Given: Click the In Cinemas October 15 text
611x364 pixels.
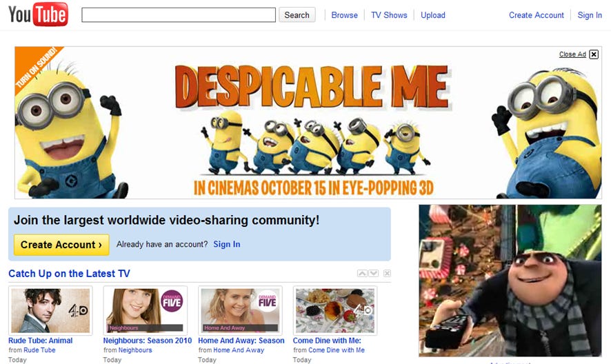Looking at the screenshot, I should coord(314,188).
